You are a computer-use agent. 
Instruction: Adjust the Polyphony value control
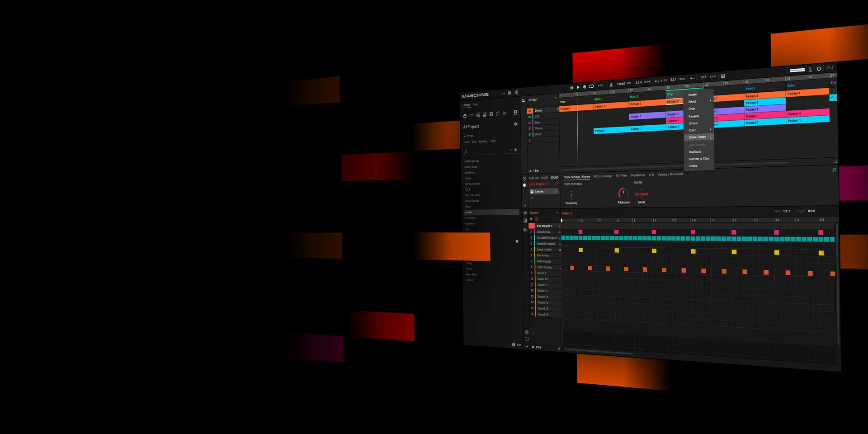point(571,195)
